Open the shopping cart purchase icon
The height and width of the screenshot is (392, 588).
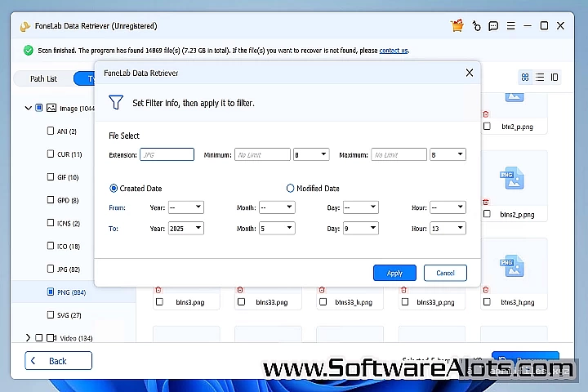tap(457, 25)
